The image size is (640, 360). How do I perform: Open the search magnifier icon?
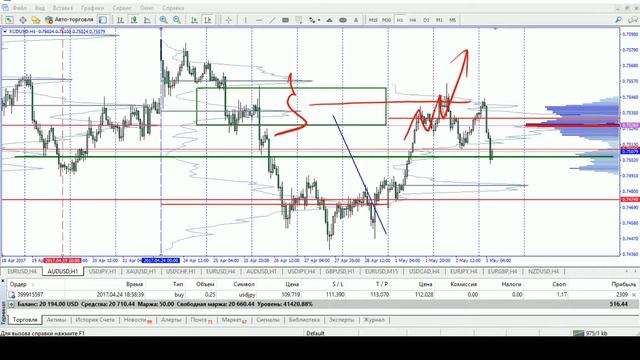(x=619, y=19)
